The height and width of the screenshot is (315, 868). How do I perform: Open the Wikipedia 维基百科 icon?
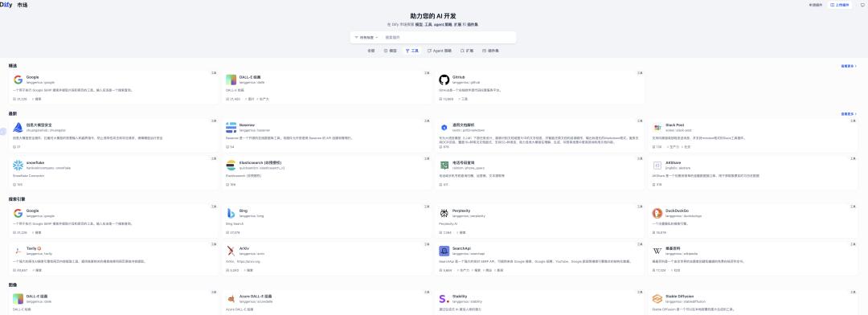coord(657,251)
